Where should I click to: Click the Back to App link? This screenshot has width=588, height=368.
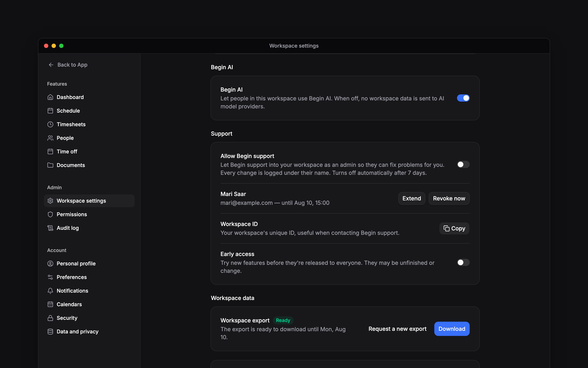[x=68, y=65]
